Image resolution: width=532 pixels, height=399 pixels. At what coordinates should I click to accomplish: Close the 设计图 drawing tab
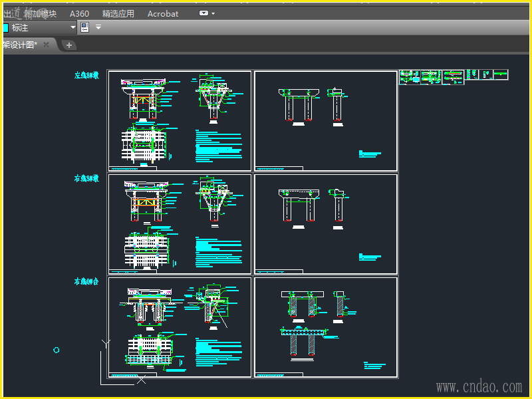click(46, 45)
